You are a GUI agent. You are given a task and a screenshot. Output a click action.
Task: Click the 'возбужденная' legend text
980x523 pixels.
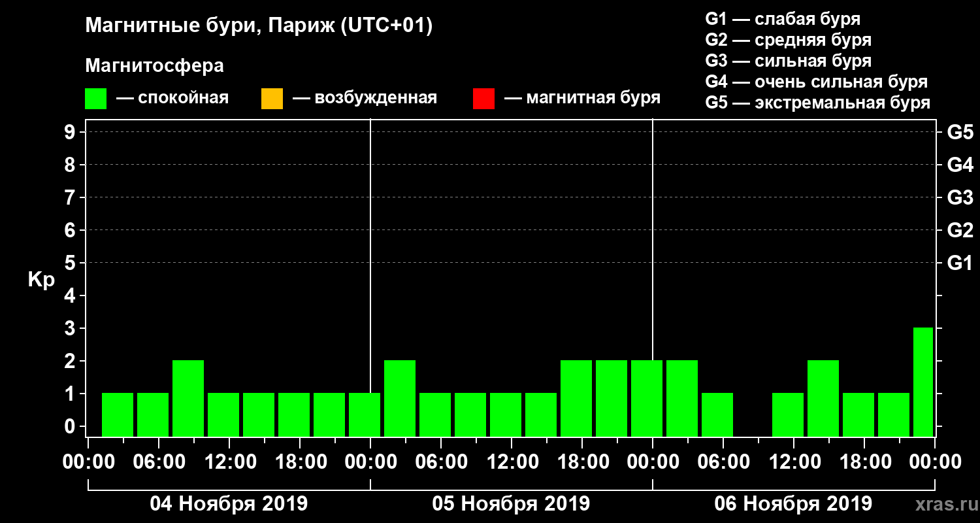376,99
